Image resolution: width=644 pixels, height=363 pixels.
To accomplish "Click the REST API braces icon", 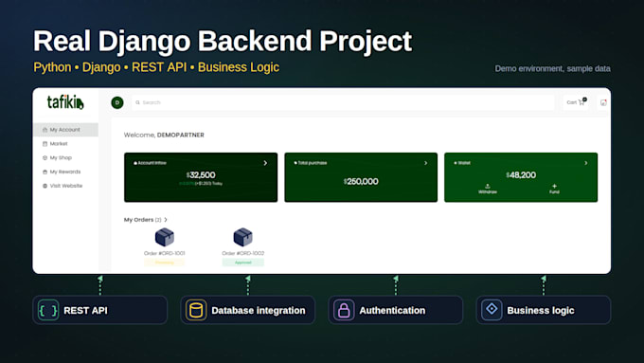I will pos(48,310).
